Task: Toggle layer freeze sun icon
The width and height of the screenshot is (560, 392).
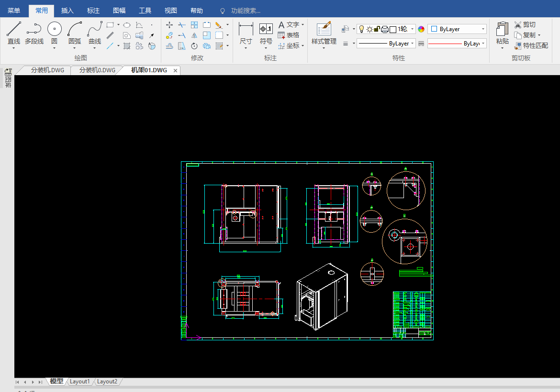Action: 370,29
